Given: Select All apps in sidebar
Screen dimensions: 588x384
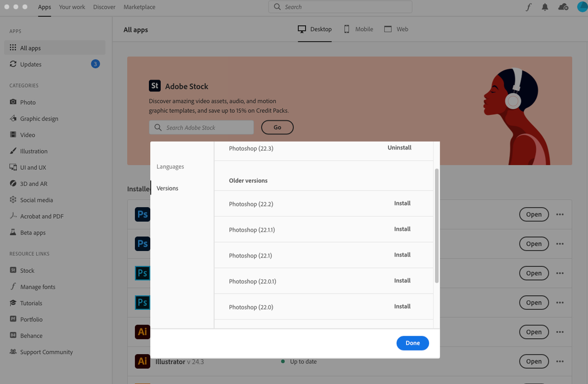Looking at the screenshot, I should 55,48.
